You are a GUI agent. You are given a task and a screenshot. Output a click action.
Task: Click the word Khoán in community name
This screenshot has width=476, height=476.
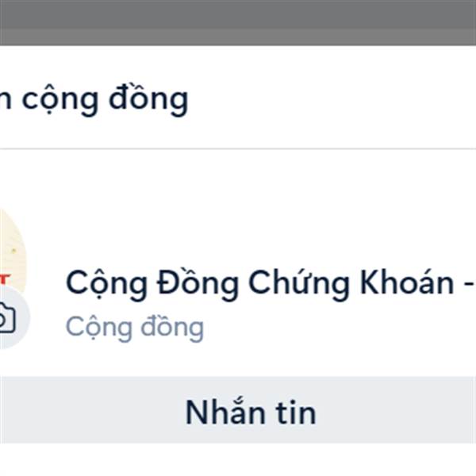pyautogui.click(x=407, y=282)
